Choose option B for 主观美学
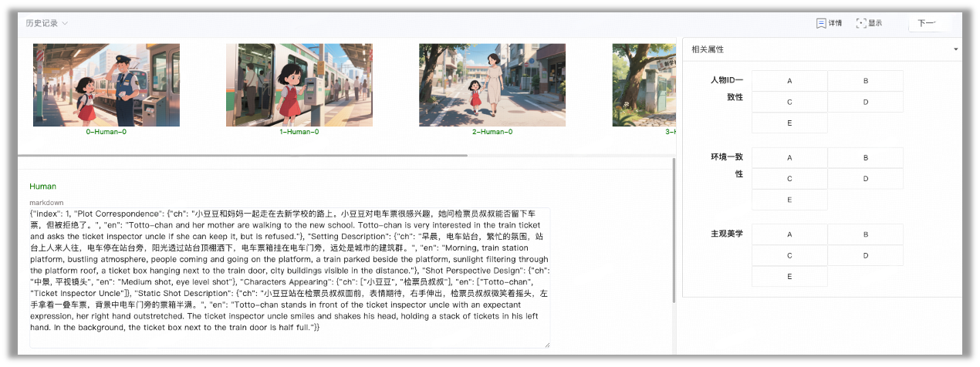Viewport: 980px width, 367px height. pyautogui.click(x=866, y=234)
